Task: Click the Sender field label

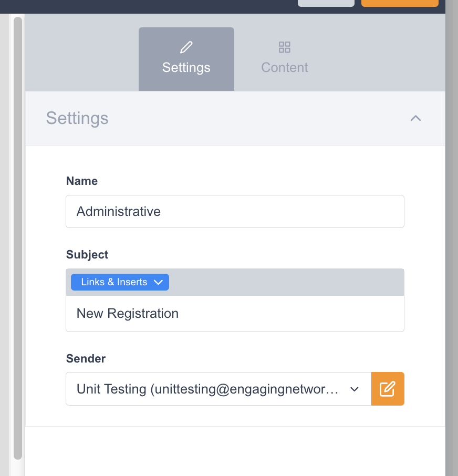Action: [x=86, y=359]
